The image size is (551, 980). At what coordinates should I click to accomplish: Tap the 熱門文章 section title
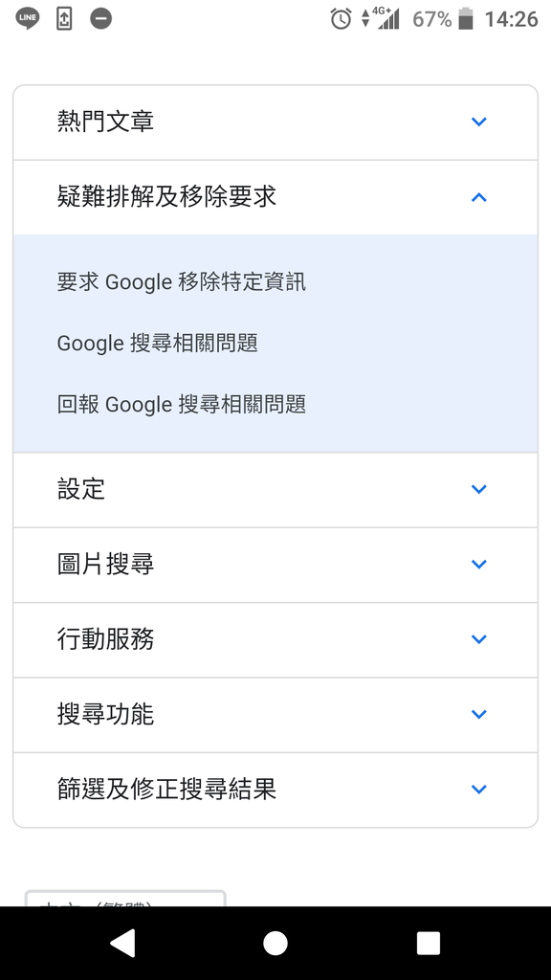click(105, 122)
